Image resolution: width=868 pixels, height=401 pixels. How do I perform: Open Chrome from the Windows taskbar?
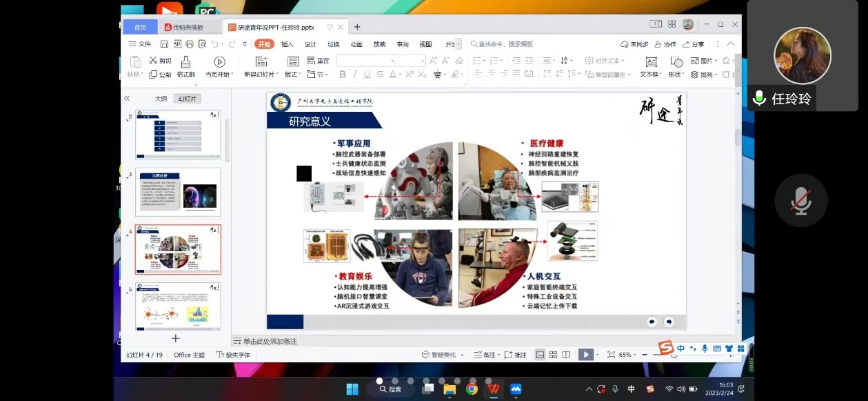[472, 389]
